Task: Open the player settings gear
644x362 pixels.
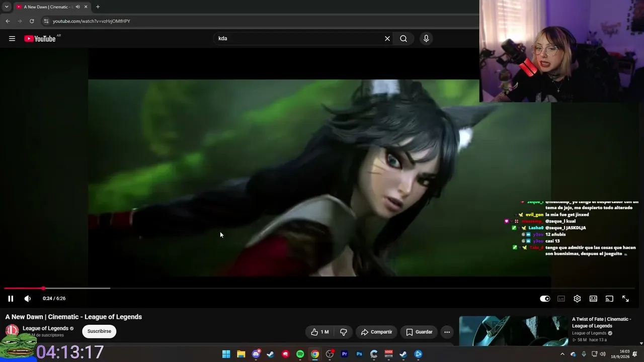Action: point(577,299)
